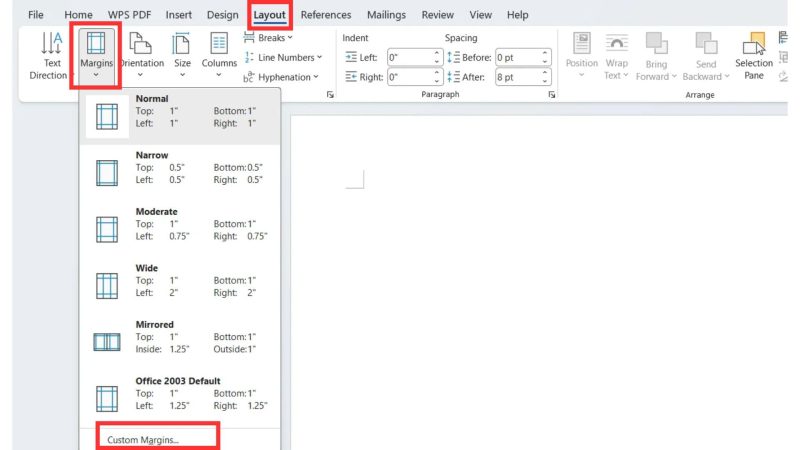Image resolution: width=800 pixels, height=450 pixels.
Task: Open the Text Direction tool
Action: pyautogui.click(x=48, y=56)
